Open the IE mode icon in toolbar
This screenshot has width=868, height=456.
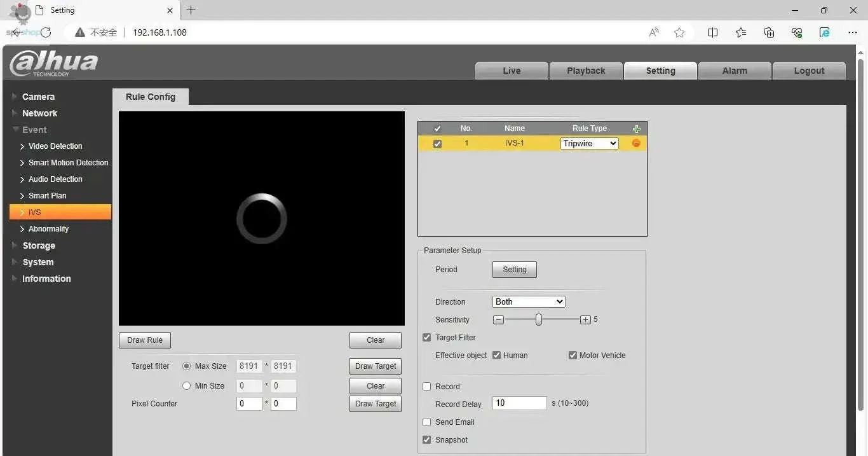[825, 32]
